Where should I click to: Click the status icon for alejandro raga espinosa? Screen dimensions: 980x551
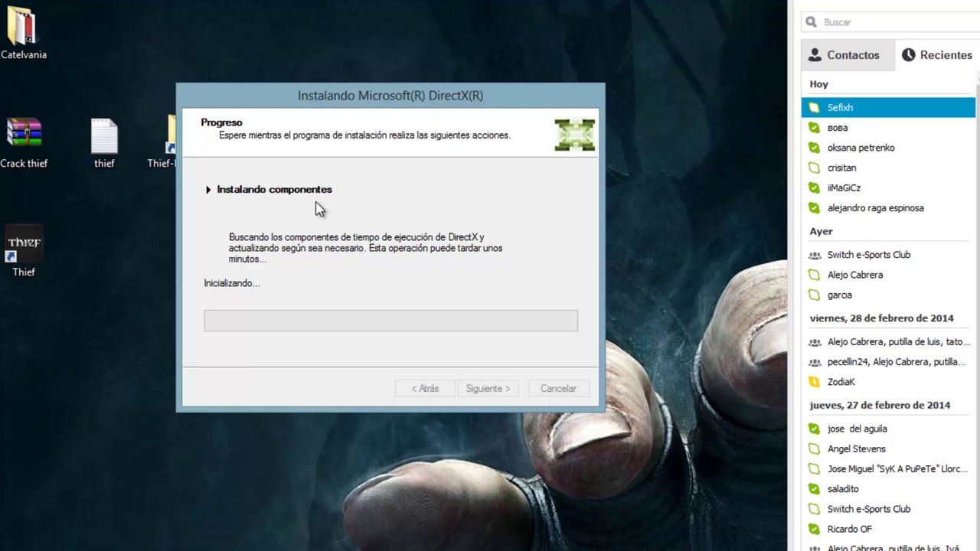point(814,207)
